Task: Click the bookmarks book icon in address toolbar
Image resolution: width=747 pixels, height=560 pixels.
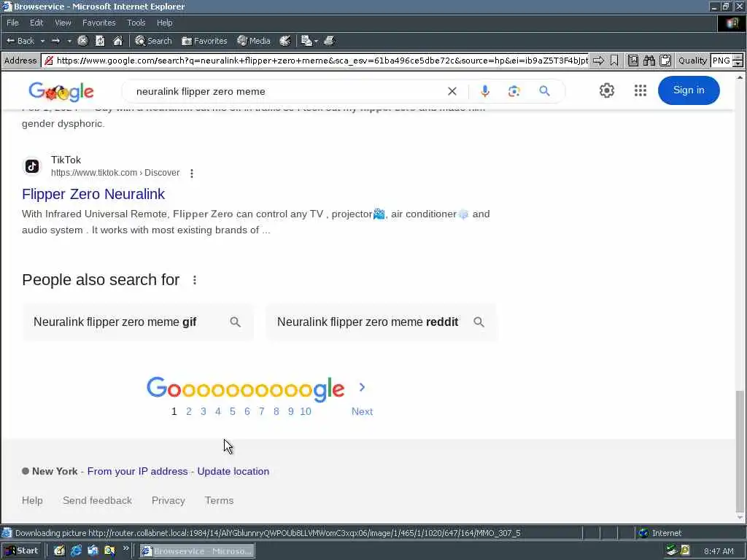Action: pos(633,61)
